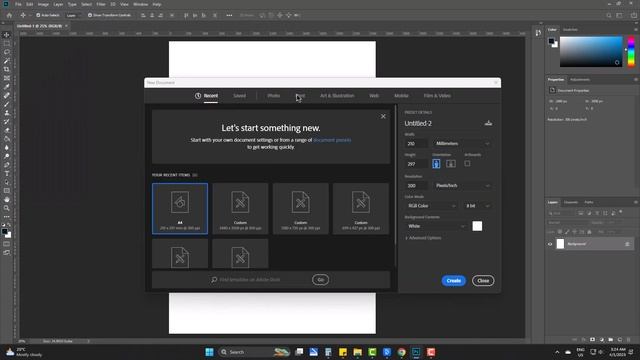Select the Eyedropper tool
640x360 pixels.
click(x=7, y=87)
